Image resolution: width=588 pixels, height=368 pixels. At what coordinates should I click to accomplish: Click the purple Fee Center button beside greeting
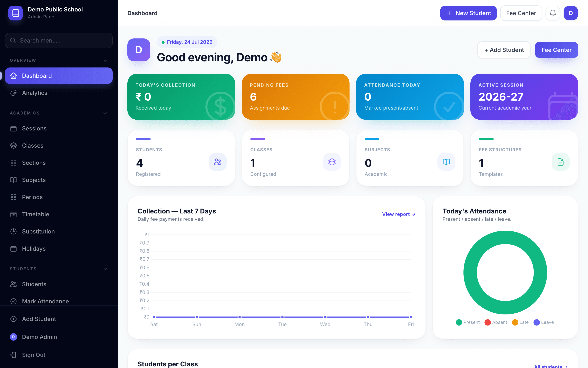click(x=556, y=50)
